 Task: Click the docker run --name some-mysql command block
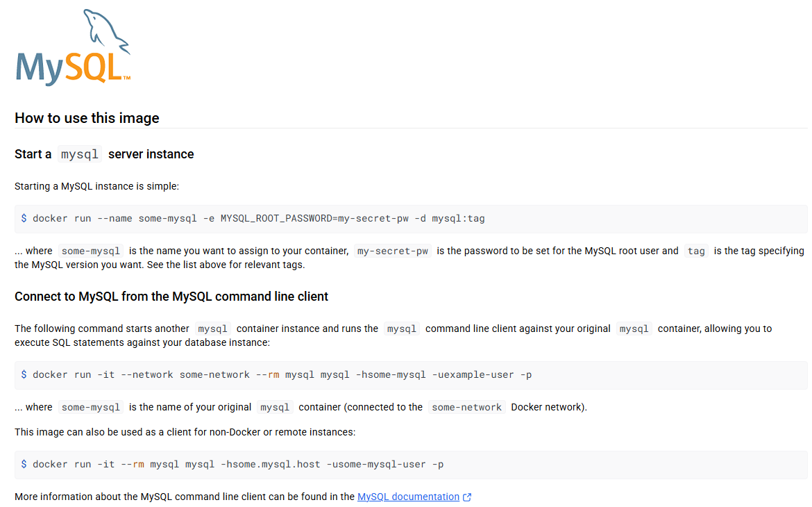[x=411, y=219]
